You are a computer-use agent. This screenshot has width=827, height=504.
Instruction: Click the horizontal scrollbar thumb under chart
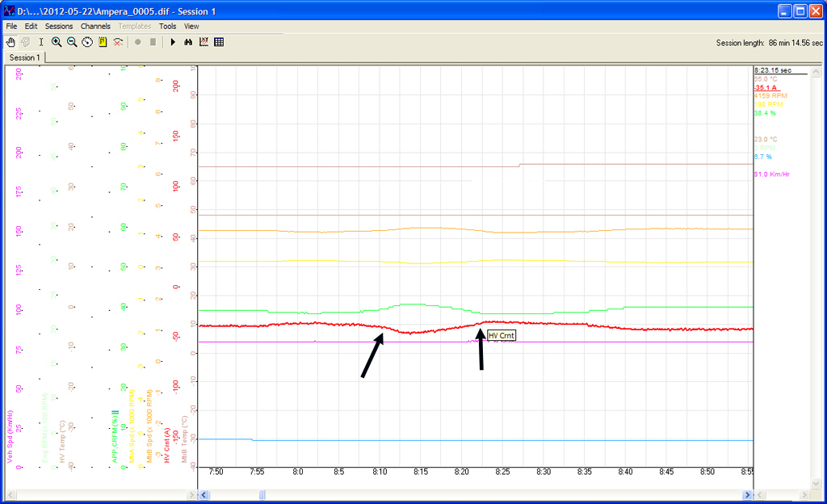tap(260, 494)
